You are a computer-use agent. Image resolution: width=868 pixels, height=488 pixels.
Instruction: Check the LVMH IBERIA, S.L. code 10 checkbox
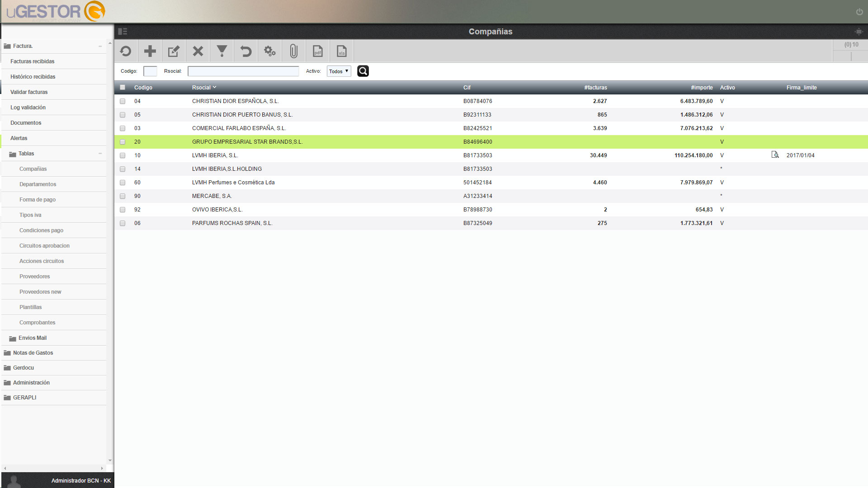tap(123, 155)
